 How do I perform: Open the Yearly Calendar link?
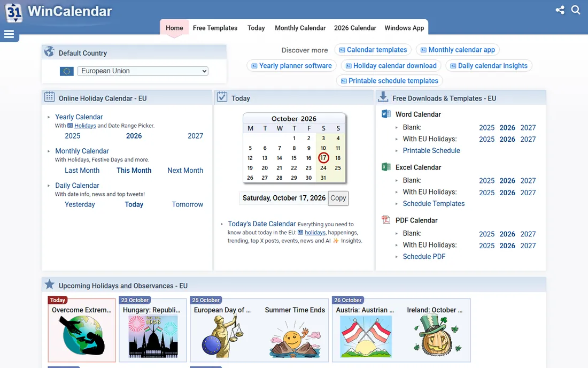click(79, 117)
